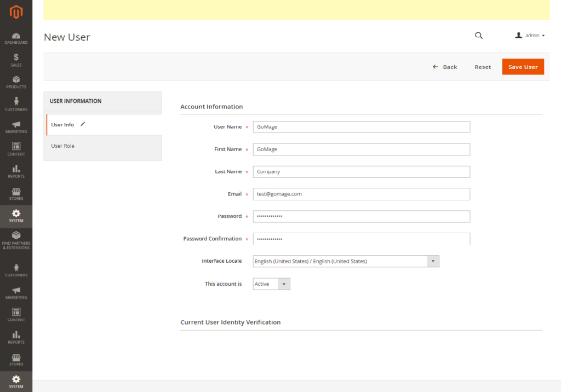Open the This account is dropdown
Screen dimensions: 561x392
pos(271,284)
